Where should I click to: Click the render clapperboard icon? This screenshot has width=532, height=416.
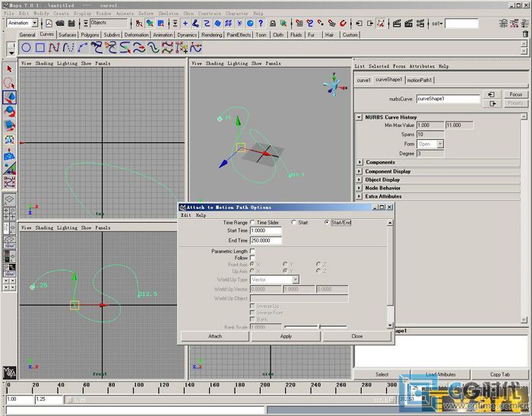[x=396, y=23]
